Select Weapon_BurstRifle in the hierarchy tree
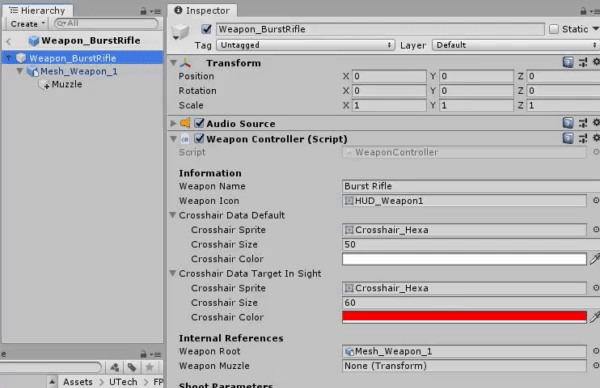Screen dimensions: 600x388 82,58
